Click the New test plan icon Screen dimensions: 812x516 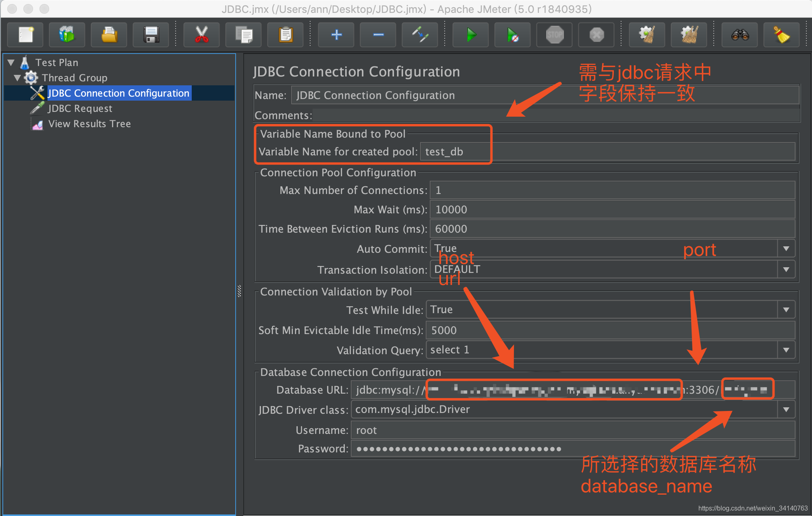click(26, 35)
